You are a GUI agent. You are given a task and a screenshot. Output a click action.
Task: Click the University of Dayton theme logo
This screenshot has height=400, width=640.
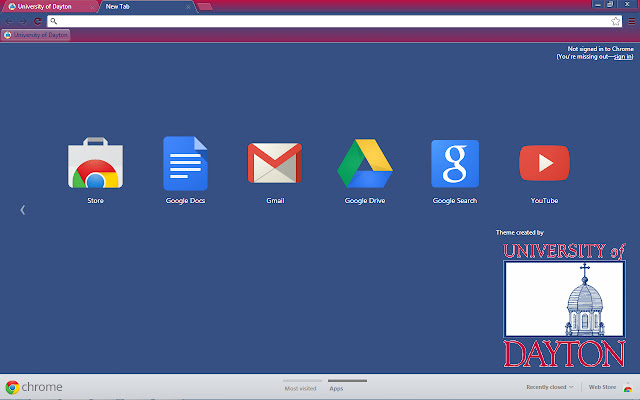pyautogui.click(x=564, y=305)
